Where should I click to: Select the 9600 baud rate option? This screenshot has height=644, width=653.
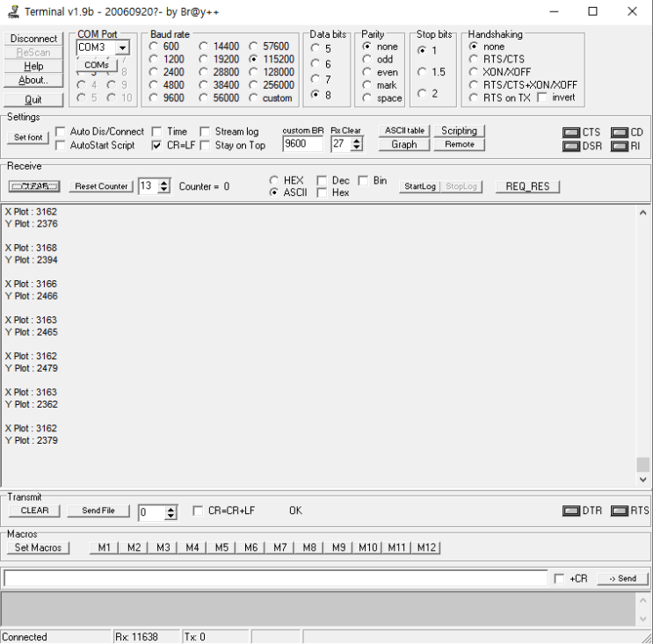tap(154, 98)
